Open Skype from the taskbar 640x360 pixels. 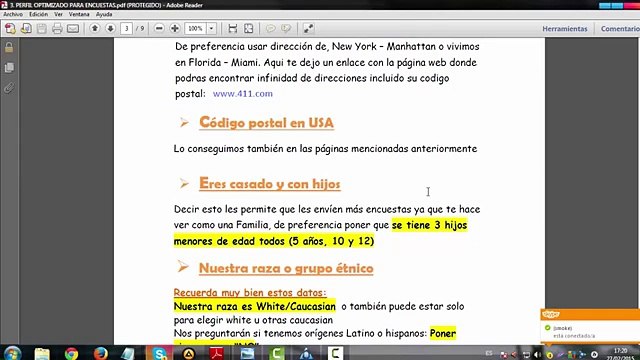[158, 353]
